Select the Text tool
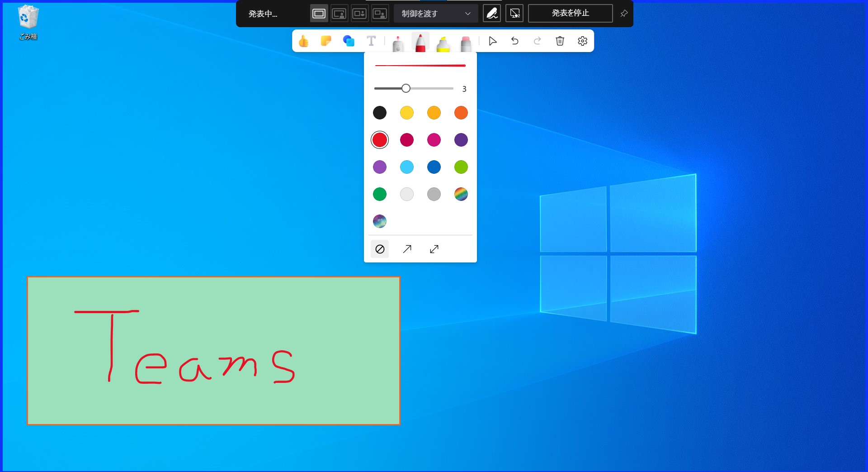This screenshot has height=472, width=868. coord(371,41)
